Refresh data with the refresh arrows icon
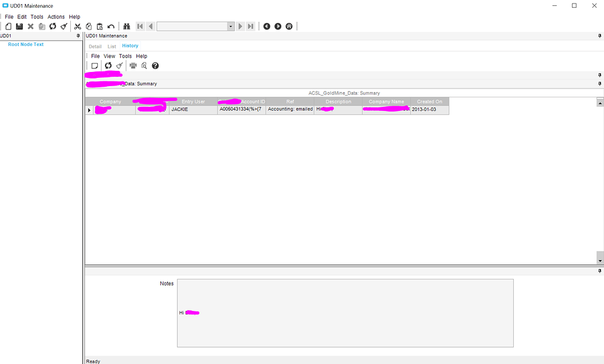604x364 pixels. [x=52, y=26]
